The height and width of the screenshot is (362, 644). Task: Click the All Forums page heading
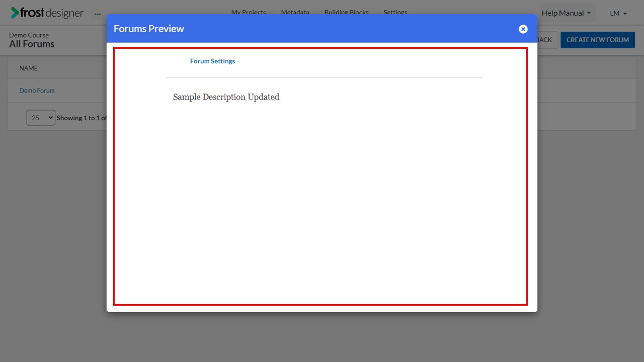pyautogui.click(x=32, y=44)
